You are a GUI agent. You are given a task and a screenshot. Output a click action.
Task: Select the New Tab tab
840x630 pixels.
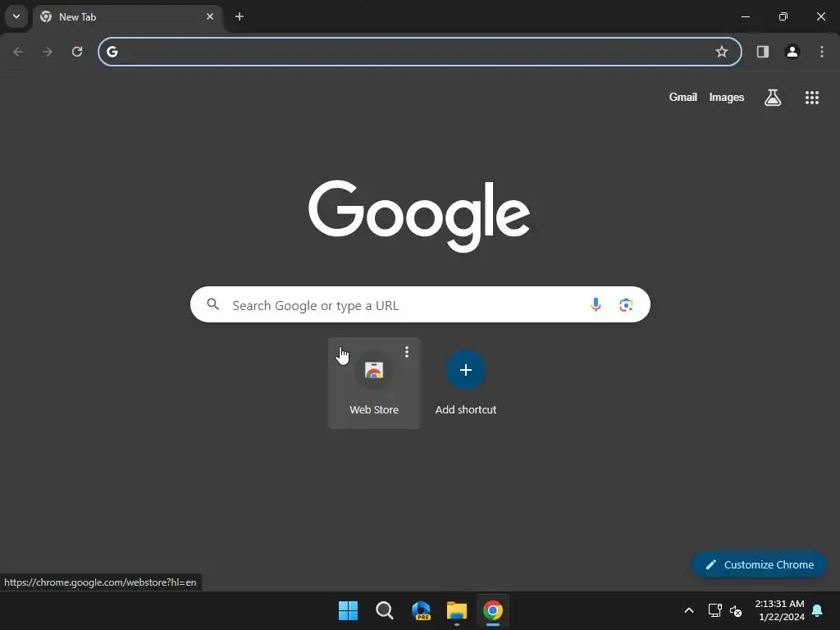pos(128,17)
